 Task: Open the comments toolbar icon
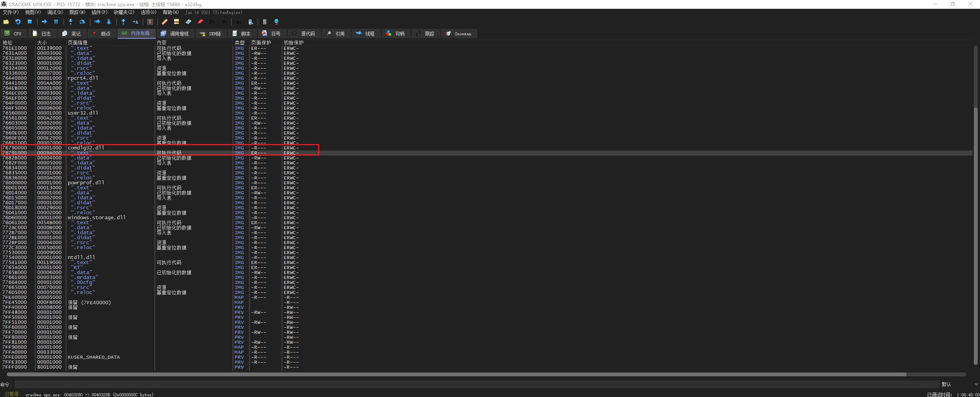coord(176,22)
